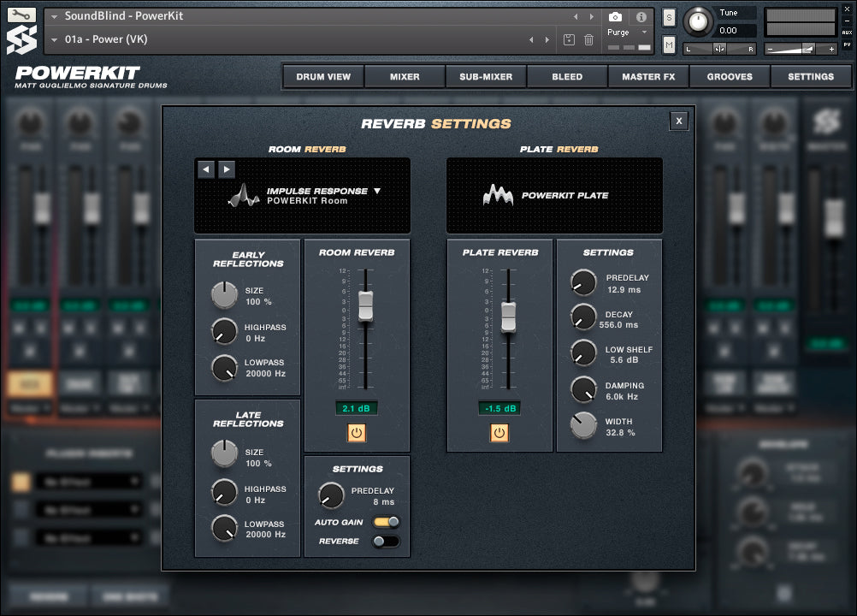Click the 12.9 ms predelay value
Image resolution: width=857 pixels, height=616 pixels.
(624, 290)
